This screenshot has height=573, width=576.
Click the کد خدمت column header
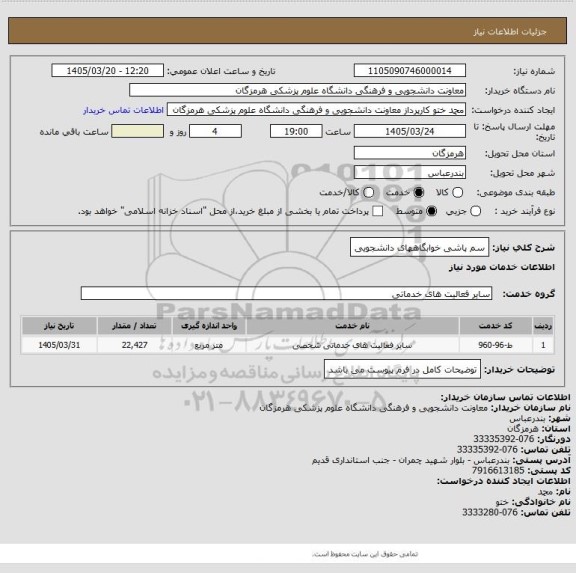pyautogui.click(x=496, y=326)
